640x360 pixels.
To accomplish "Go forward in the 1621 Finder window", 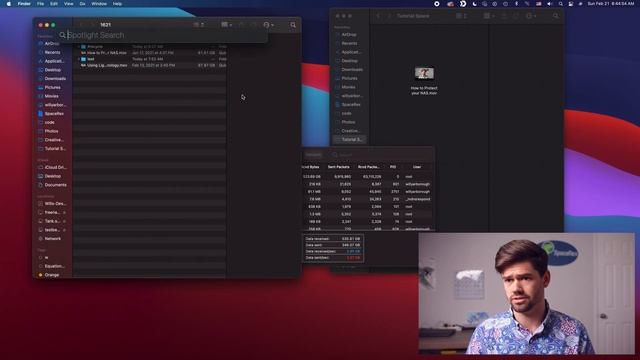I will (92, 25).
